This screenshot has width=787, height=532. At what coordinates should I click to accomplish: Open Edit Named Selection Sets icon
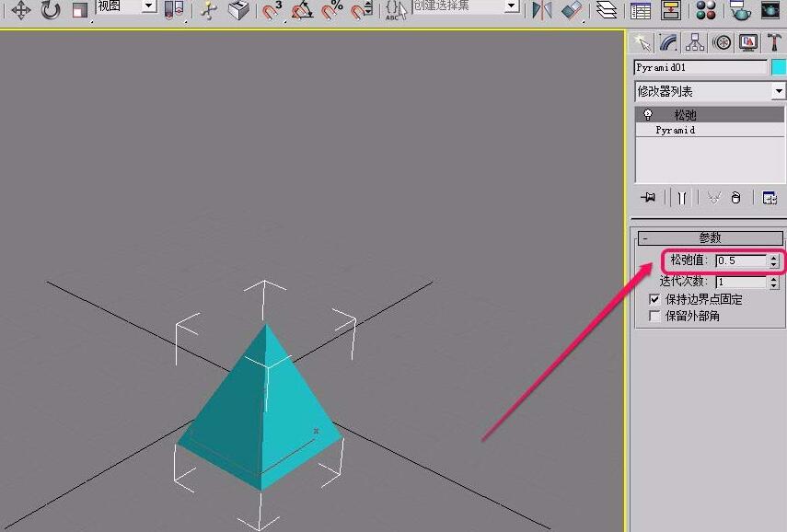coord(396,9)
